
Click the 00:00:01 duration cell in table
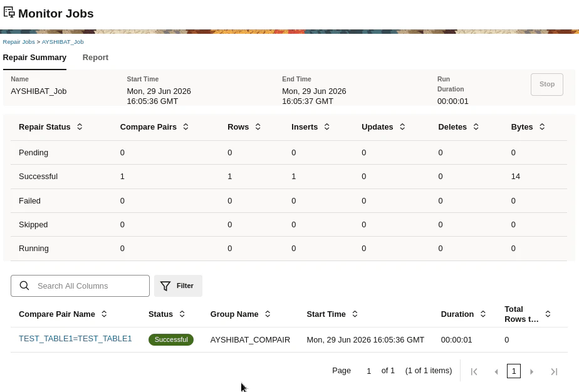coord(456,339)
